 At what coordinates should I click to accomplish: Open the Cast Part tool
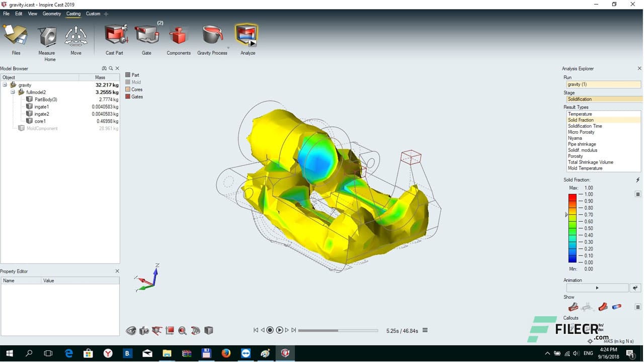pyautogui.click(x=114, y=36)
